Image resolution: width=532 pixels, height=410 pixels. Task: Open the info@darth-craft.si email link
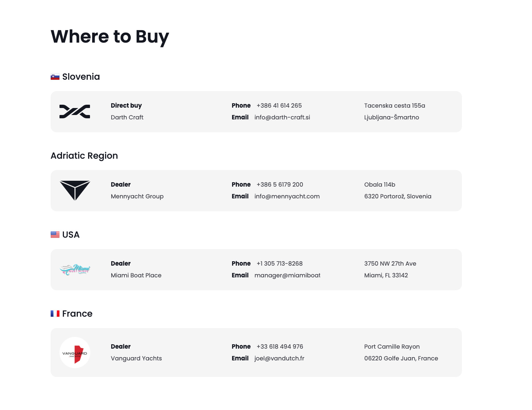pyautogui.click(x=282, y=118)
